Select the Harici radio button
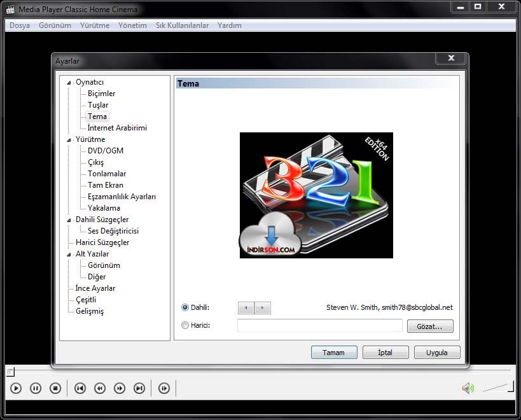Image resolution: width=521 pixels, height=420 pixels. [x=185, y=325]
